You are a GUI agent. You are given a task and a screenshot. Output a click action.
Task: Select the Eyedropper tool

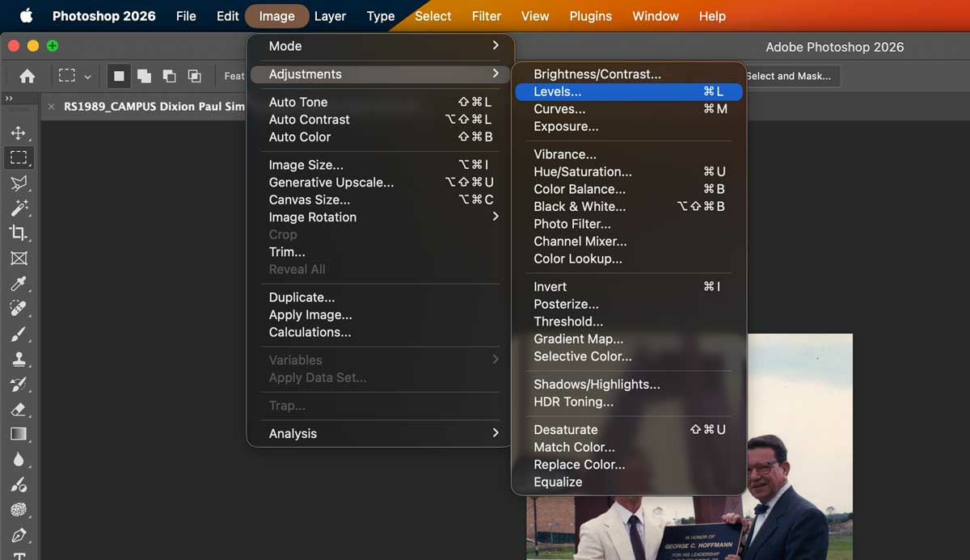[x=19, y=284]
